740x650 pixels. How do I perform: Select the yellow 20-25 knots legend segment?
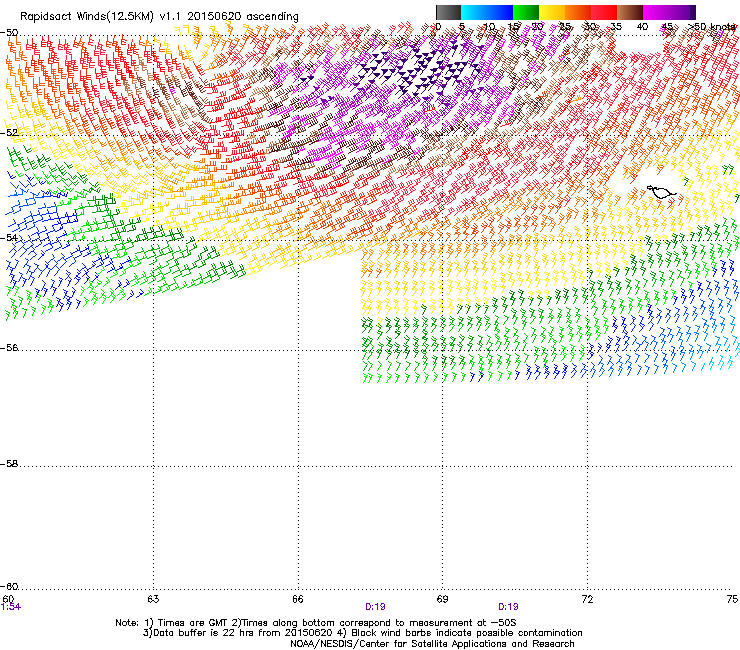[552, 12]
